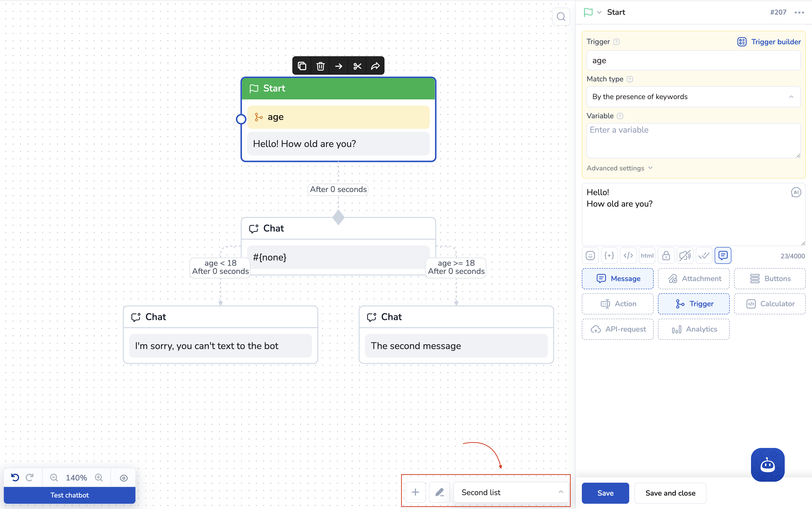The height and width of the screenshot is (509, 812).
Task: Click the share arrow icon above the Start block
Action: [375, 66]
